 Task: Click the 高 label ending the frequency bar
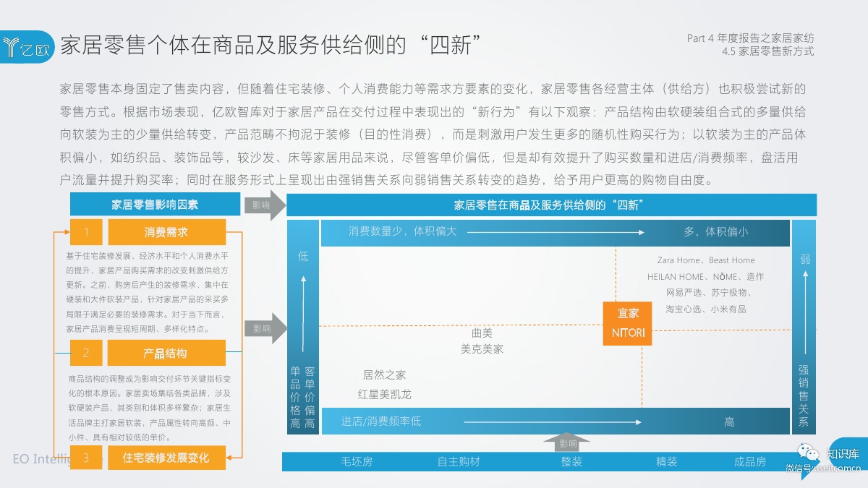tap(729, 421)
